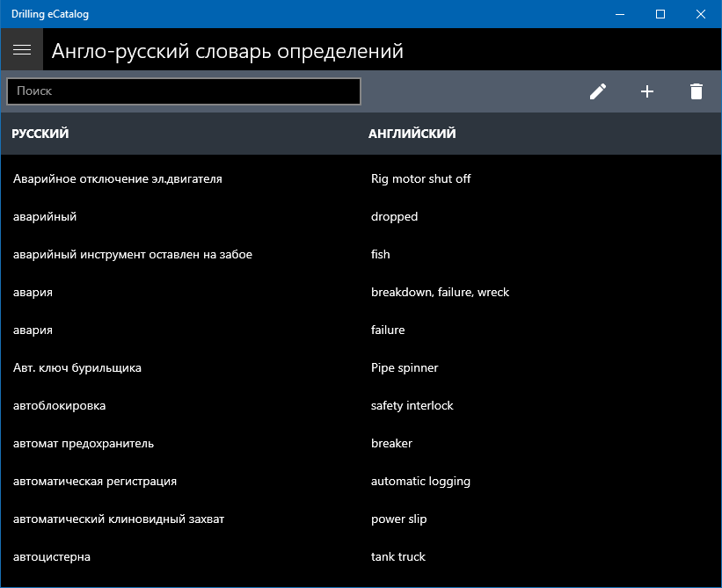Select the 'Авт. ключ бурильщика' row
722x588 pixels.
[77, 368]
